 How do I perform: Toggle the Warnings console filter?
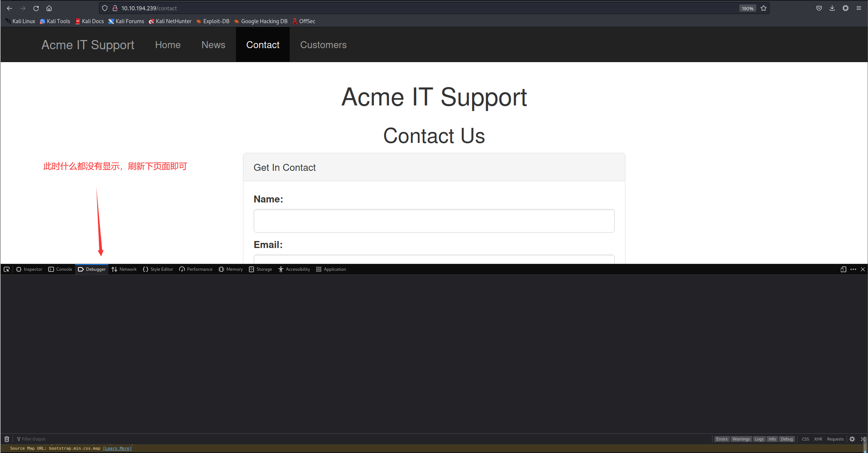(741, 439)
